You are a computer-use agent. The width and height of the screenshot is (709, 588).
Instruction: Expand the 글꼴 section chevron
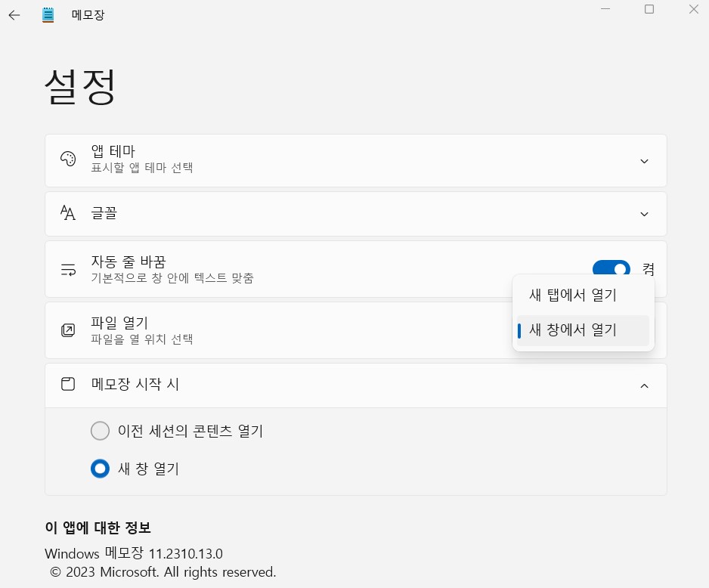[644, 214]
